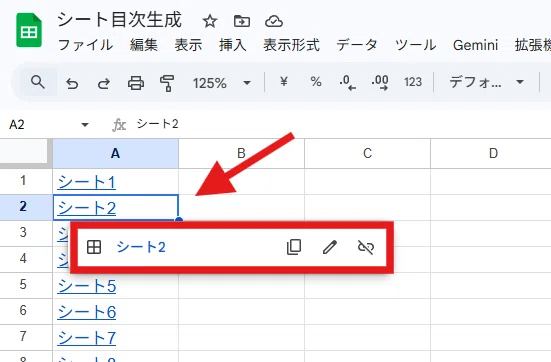Redo the last action
This screenshot has height=362, width=551.
pos(104,83)
